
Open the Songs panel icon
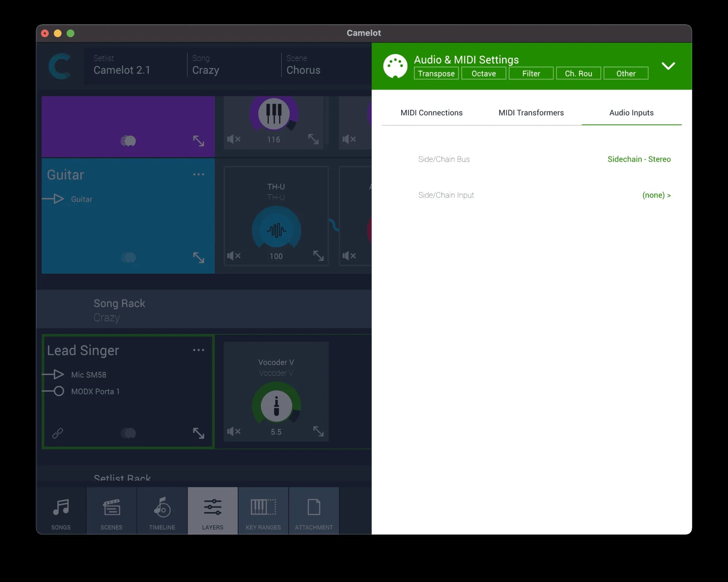[x=61, y=511]
